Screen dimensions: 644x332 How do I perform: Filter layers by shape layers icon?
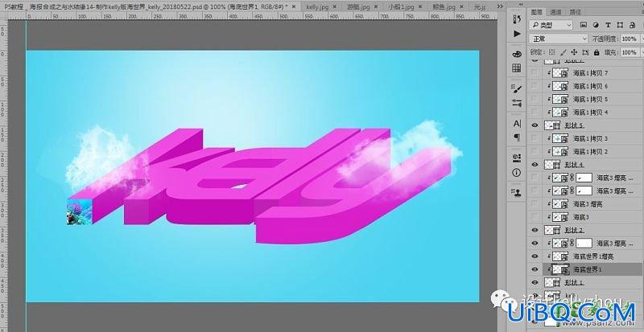coord(620,25)
